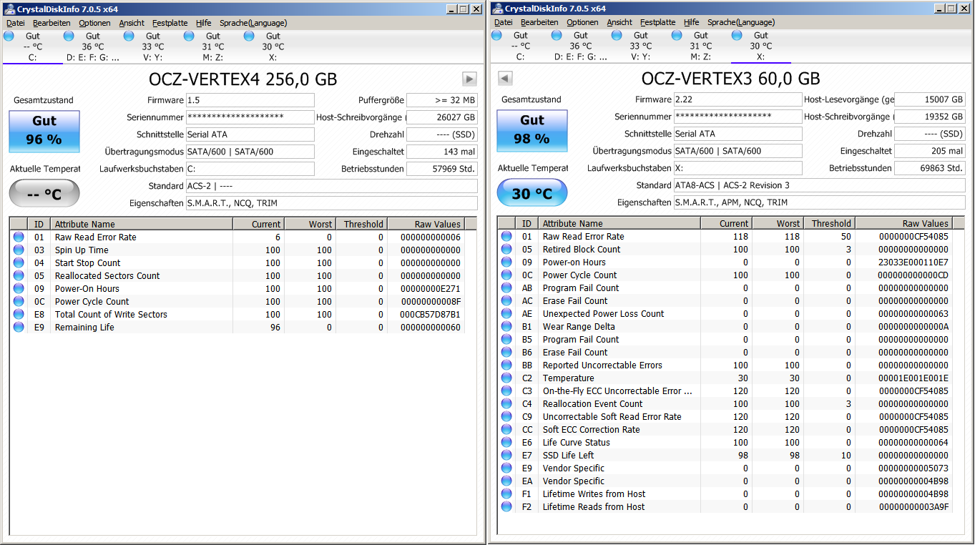Click Host-Schreibvorgänge value 19352 GB

[x=930, y=117]
